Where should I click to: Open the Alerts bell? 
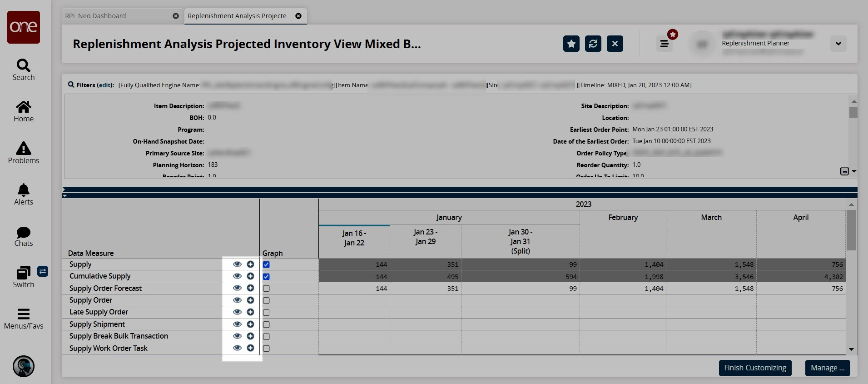(x=24, y=194)
